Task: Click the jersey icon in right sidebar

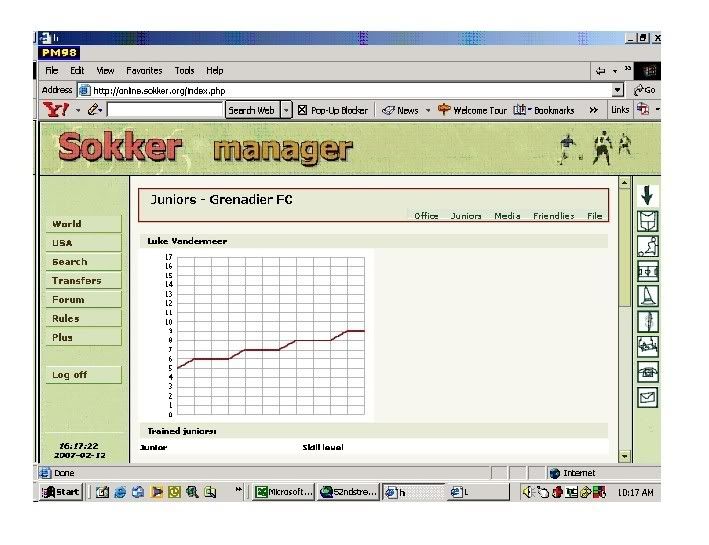Action: click(x=647, y=219)
